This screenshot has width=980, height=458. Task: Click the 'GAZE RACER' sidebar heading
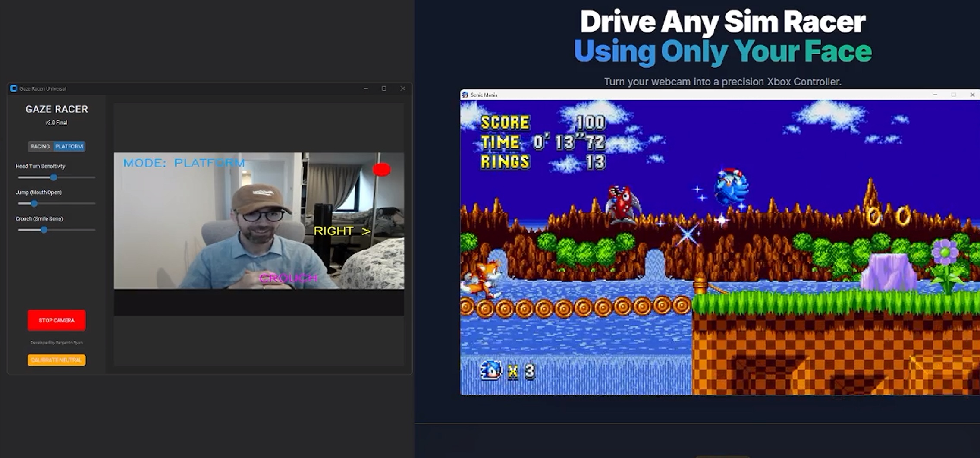(57, 109)
